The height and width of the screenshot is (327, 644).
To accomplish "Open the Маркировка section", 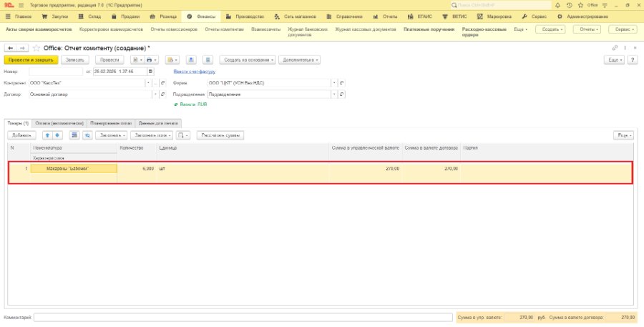I will coord(495,17).
